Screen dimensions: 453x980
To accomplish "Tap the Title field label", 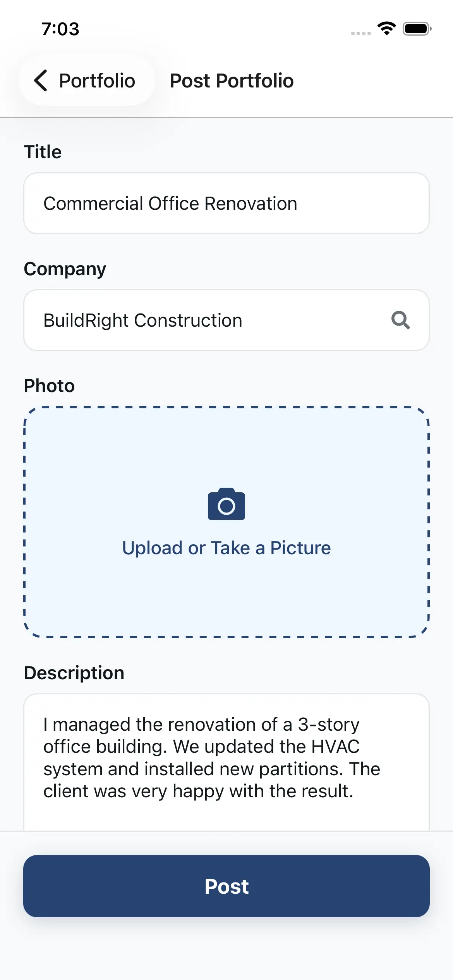I will tap(43, 152).
